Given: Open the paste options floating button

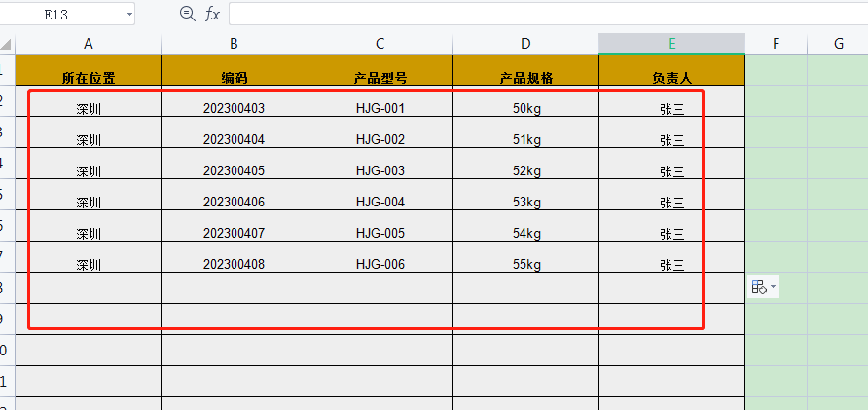Looking at the screenshot, I should [x=764, y=287].
